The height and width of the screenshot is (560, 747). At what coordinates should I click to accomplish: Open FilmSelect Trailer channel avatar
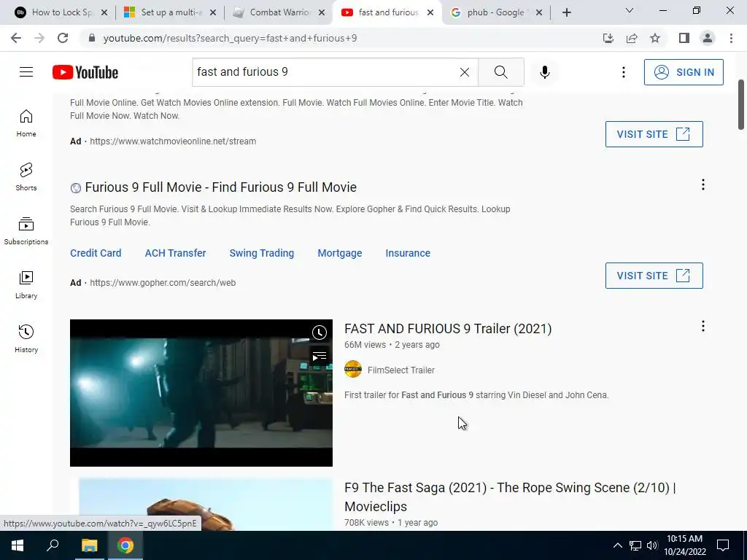353,370
